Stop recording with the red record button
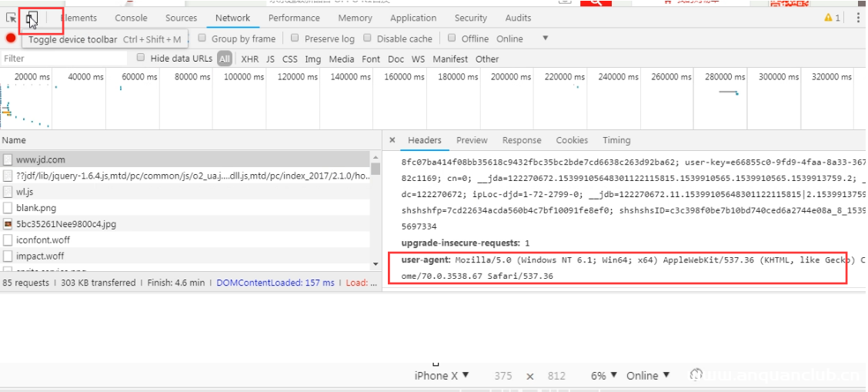This screenshot has width=868, height=392. click(11, 38)
